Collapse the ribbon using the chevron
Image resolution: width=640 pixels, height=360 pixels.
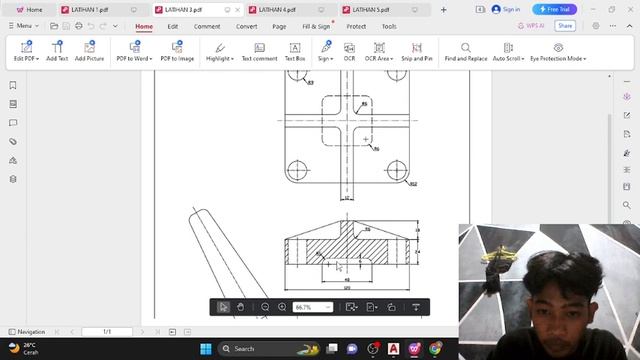[629, 26]
